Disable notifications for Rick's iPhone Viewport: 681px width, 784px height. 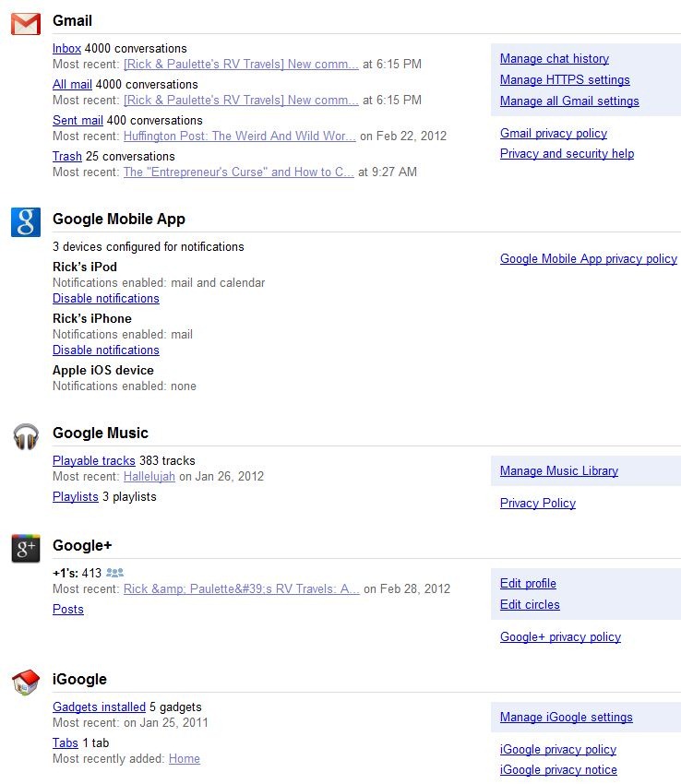[106, 350]
